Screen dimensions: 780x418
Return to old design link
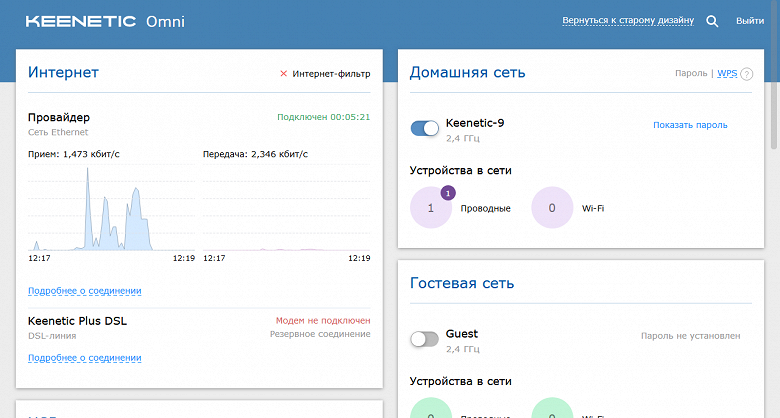click(x=628, y=20)
